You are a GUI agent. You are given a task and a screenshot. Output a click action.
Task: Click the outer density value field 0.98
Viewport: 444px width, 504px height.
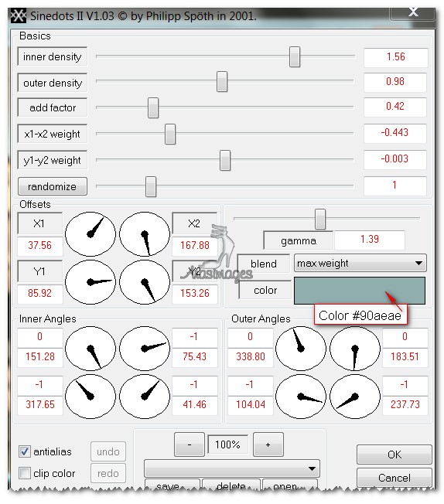click(x=395, y=82)
